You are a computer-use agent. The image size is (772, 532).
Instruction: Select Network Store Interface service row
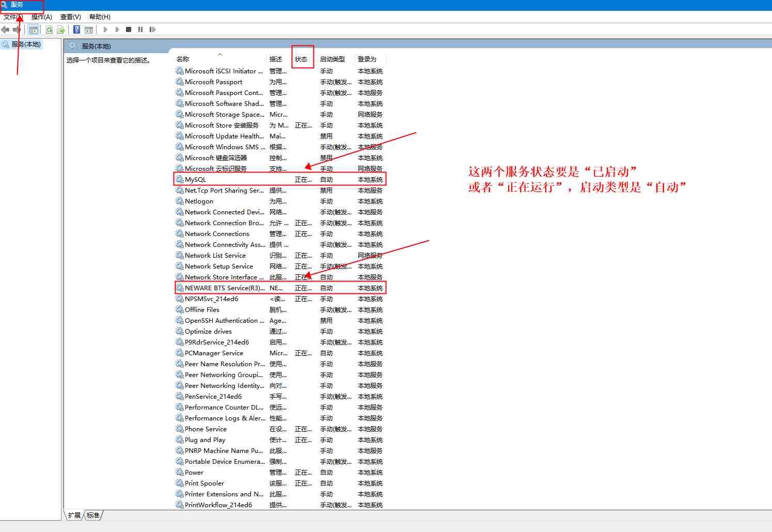[279, 277]
